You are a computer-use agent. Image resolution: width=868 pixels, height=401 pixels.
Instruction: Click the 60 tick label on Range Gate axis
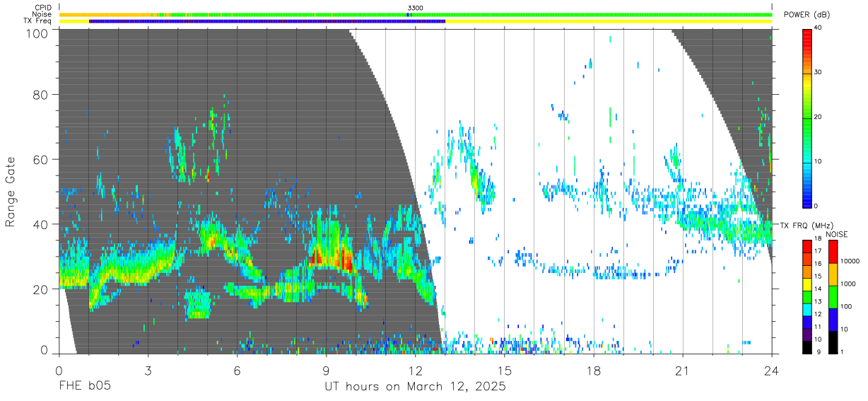[x=40, y=159]
